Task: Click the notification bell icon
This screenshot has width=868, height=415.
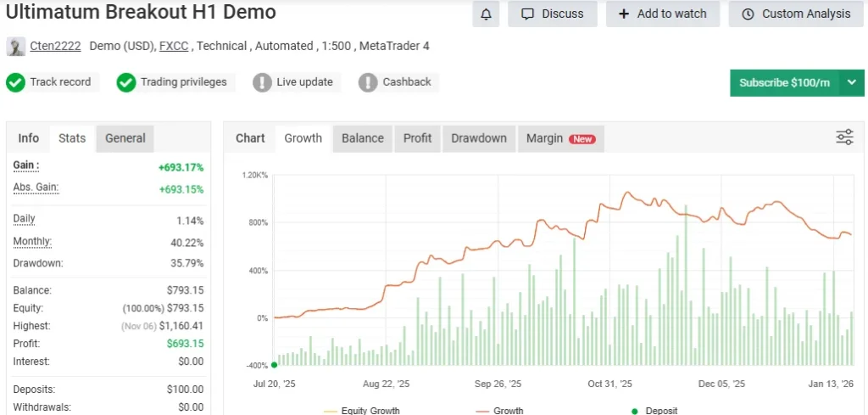Action: point(486,14)
